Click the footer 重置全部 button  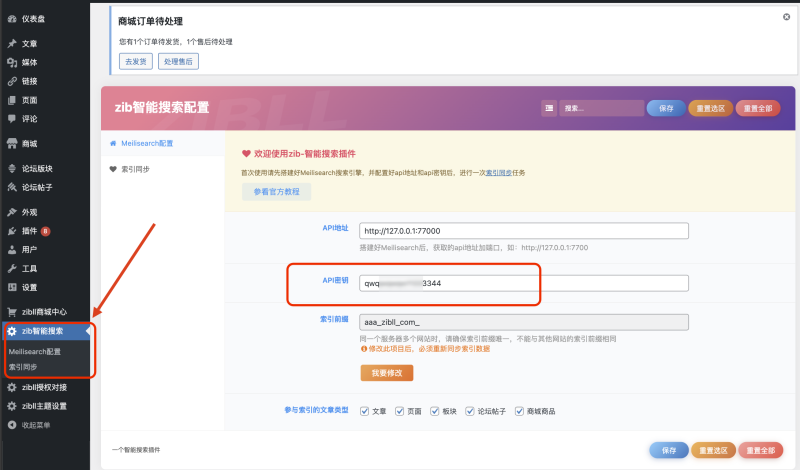coord(761,450)
